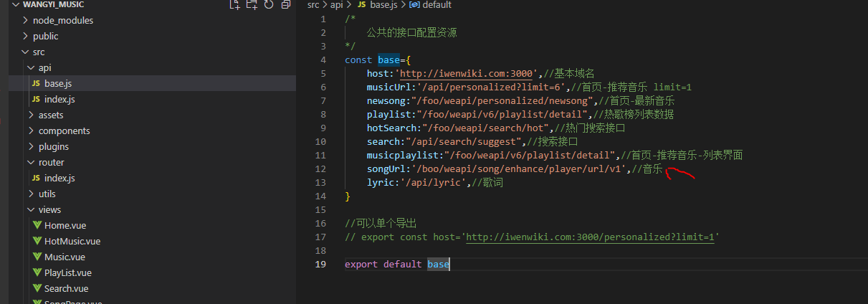Click line number 4 in the gutter
The height and width of the screenshot is (304, 868).
[x=323, y=60]
